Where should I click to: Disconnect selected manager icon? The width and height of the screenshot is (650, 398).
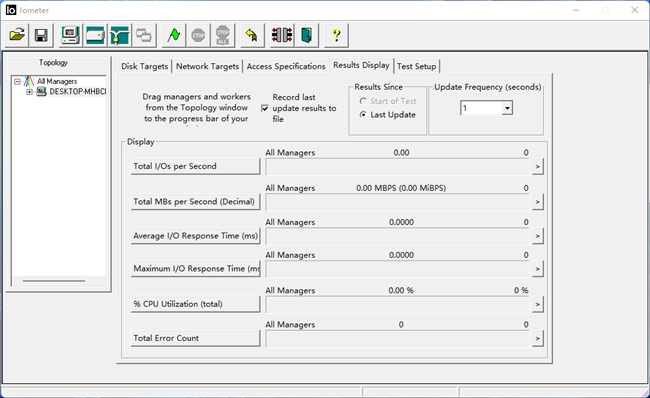coord(282,35)
